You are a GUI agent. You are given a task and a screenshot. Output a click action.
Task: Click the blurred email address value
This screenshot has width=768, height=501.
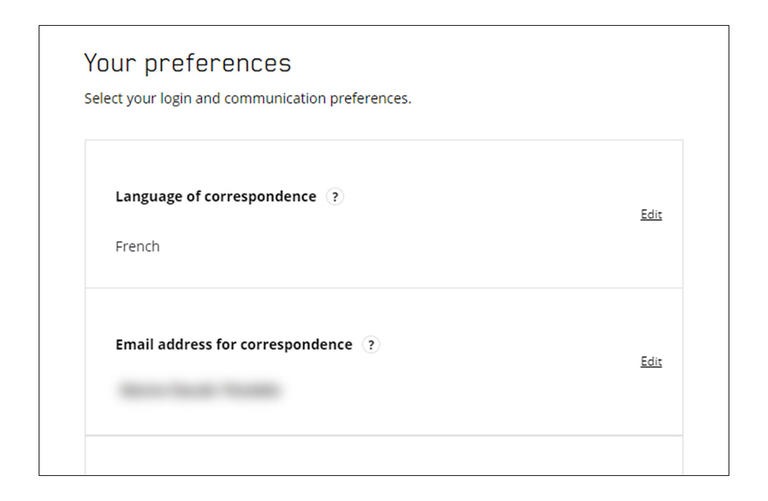199,390
